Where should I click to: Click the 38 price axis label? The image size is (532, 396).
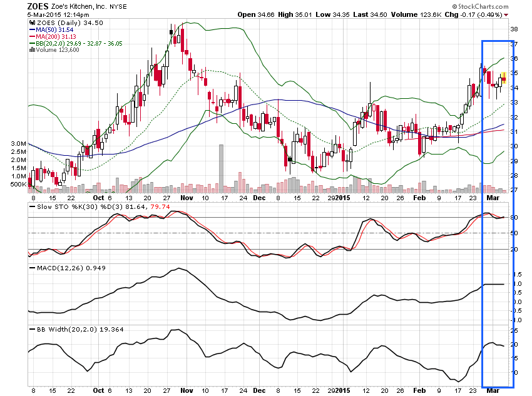514,29
